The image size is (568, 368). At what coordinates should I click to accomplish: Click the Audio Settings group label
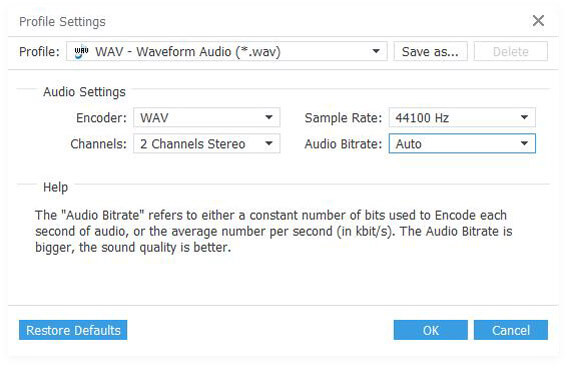click(x=84, y=92)
